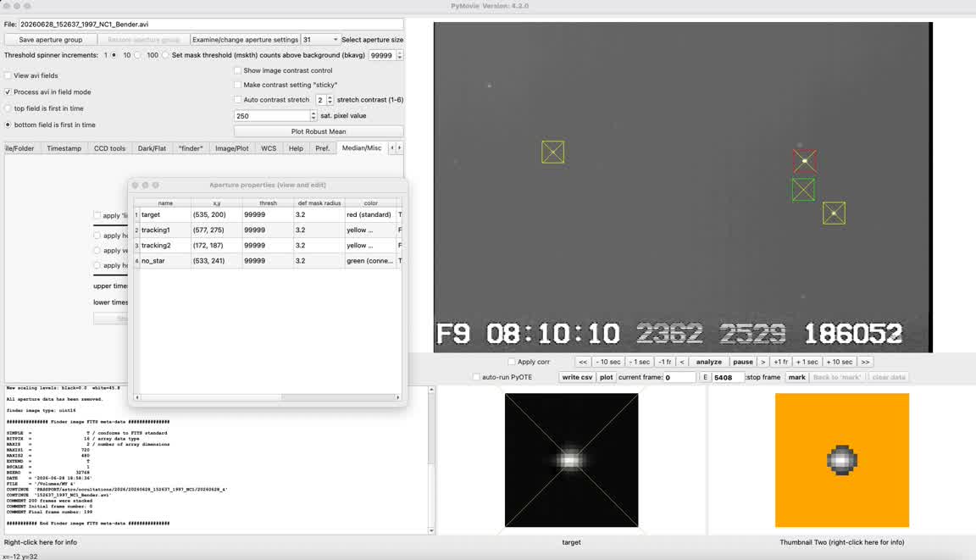Select threshold increment 1 radio button
Image resolution: width=976 pixels, height=560 pixels.
114,55
